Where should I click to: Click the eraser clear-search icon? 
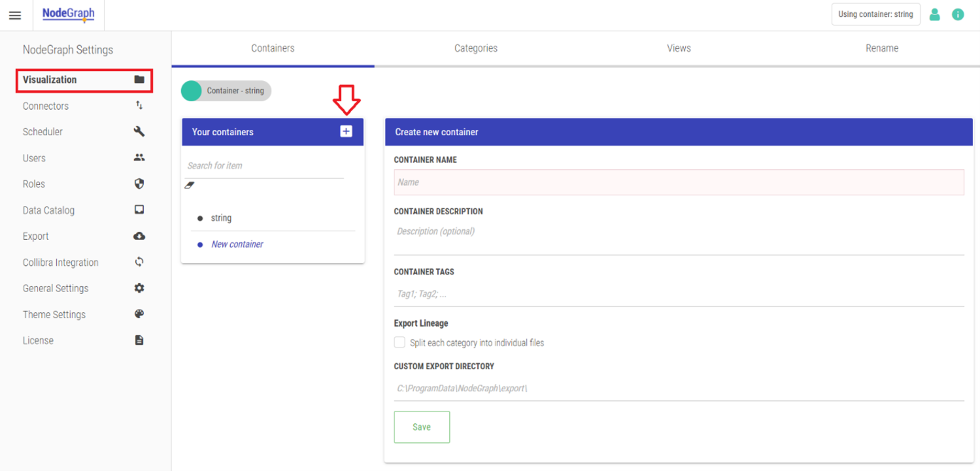coord(189,185)
